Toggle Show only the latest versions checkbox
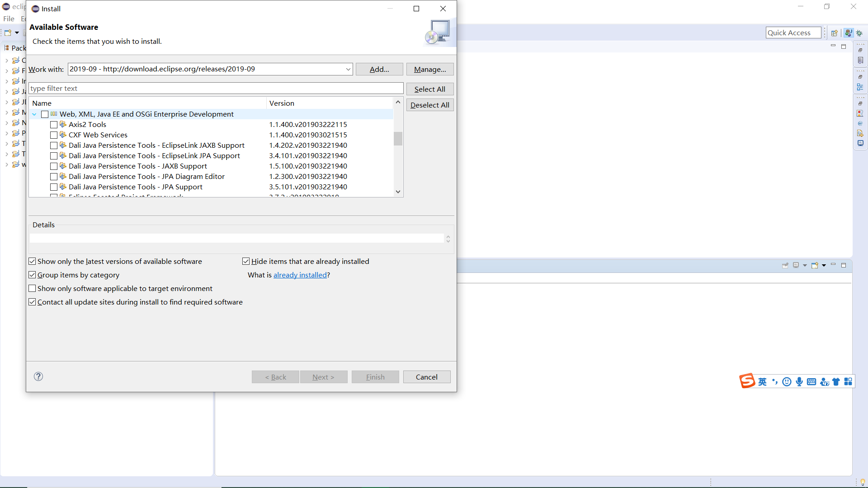868x488 pixels. pyautogui.click(x=32, y=261)
